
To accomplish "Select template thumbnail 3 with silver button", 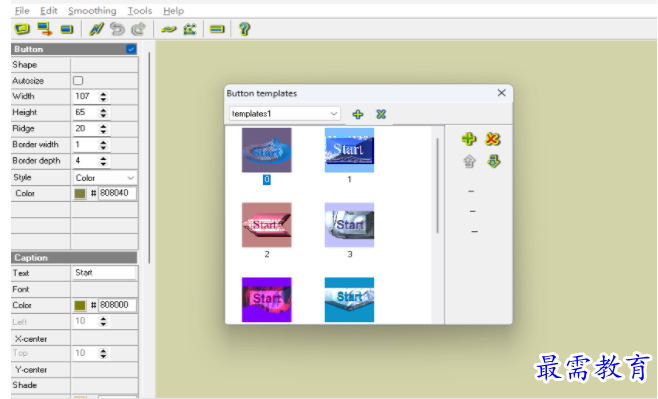I will tap(349, 225).
